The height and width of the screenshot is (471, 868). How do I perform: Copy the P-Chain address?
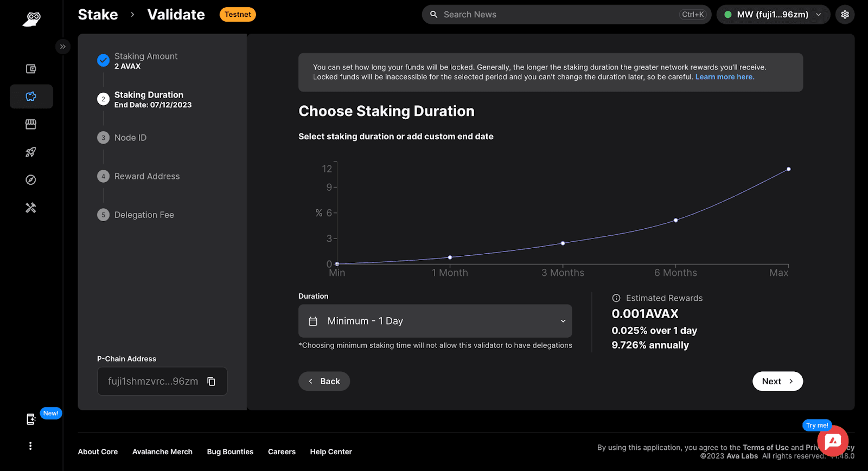(212, 382)
